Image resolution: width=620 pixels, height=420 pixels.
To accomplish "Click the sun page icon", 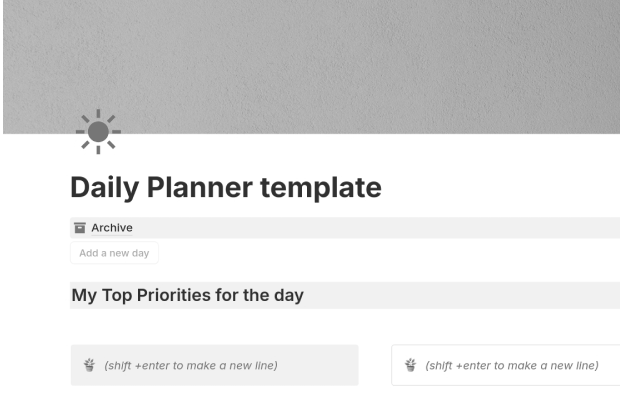I will (x=98, y=132).
